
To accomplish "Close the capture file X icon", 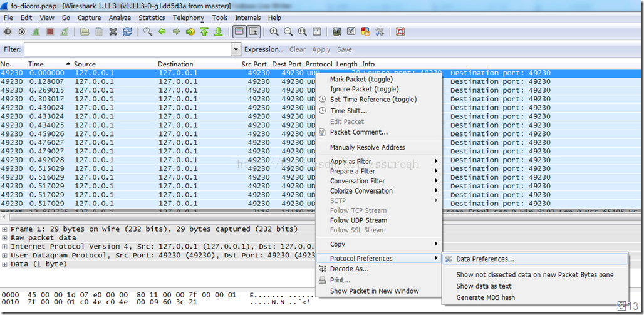I will coord(113,31).
